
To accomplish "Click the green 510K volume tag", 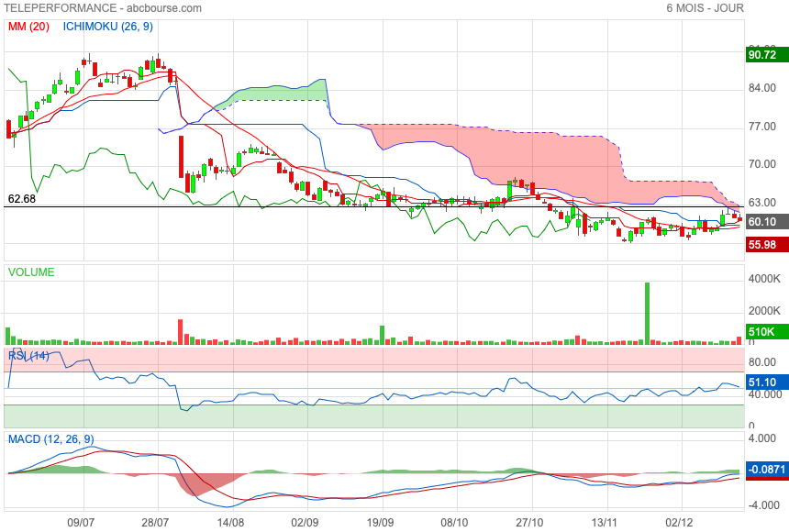I will pos(767,332).
